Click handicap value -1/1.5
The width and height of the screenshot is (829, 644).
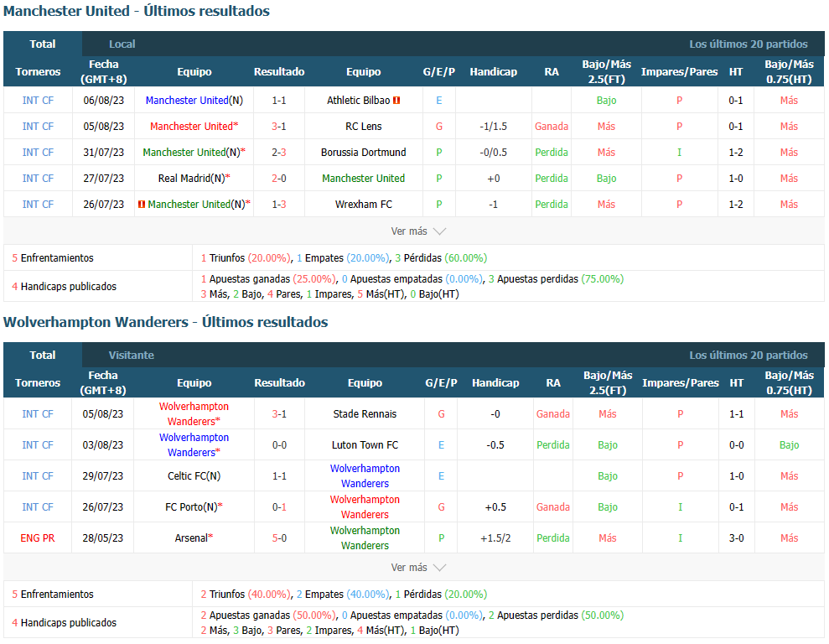pos(493,127)
